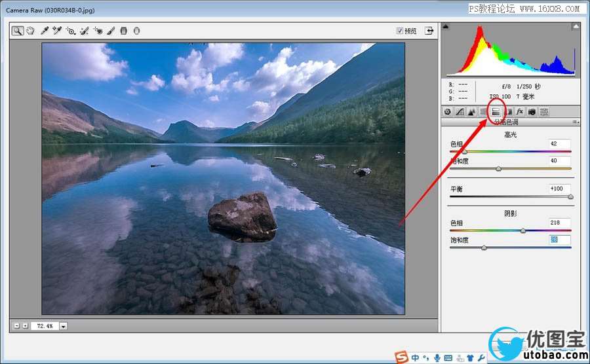The width and height of the screenshot is (590, 364).
Task: Toggle punctuation mode in the IME bar
Action: pos(426,357)
